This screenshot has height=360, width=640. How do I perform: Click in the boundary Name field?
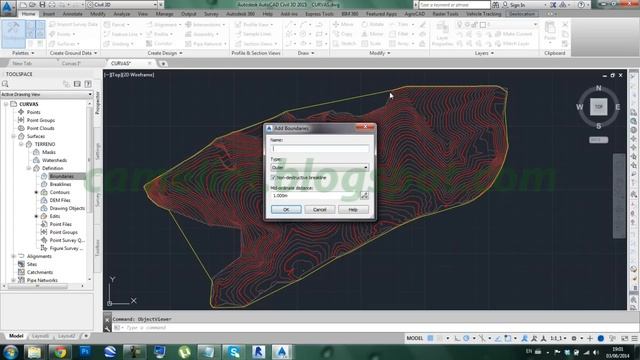pos(320,149)
